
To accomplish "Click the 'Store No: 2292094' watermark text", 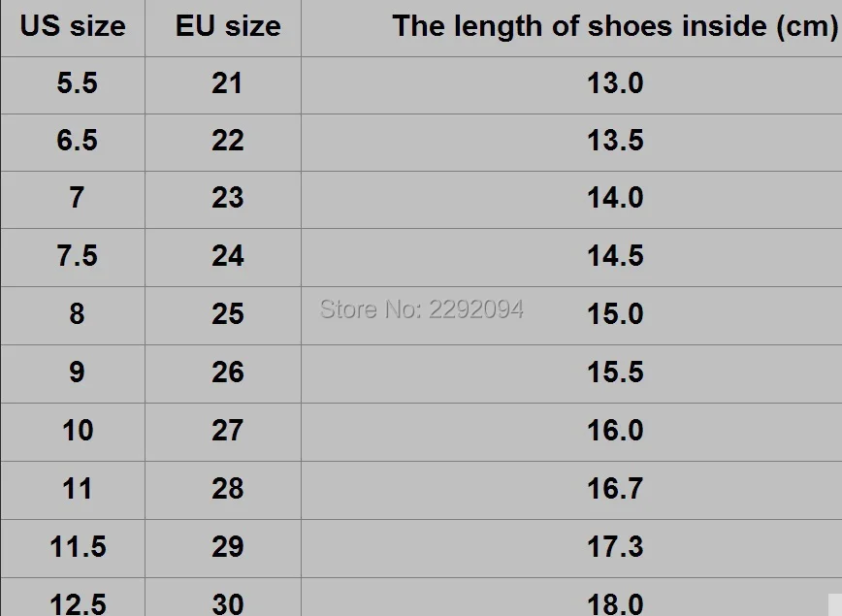I will coord(422,308).
